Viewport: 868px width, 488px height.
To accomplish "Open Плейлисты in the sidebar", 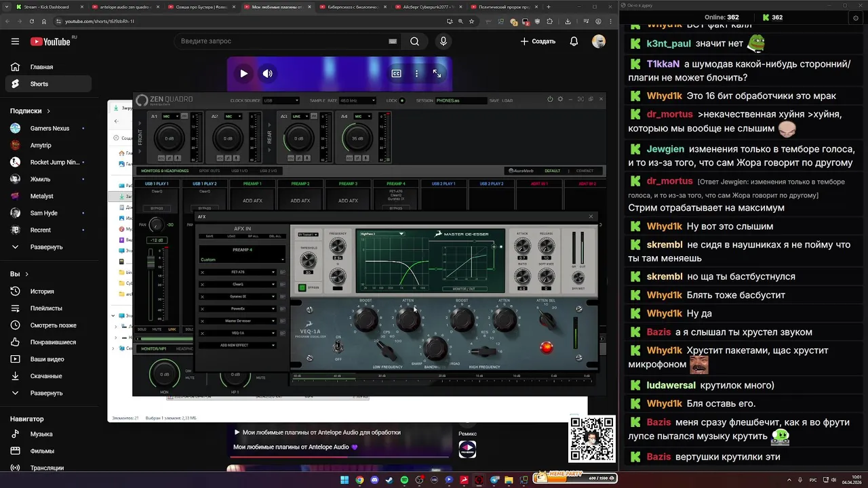I will point(47,308).
